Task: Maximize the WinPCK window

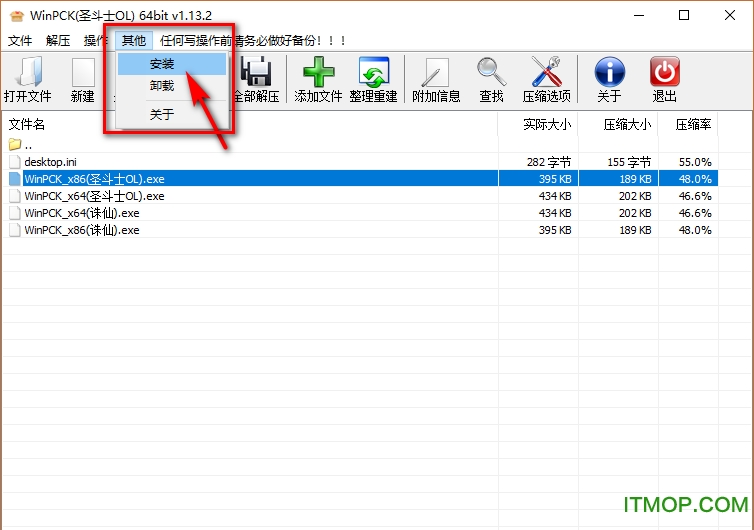Action: (684, 15)
